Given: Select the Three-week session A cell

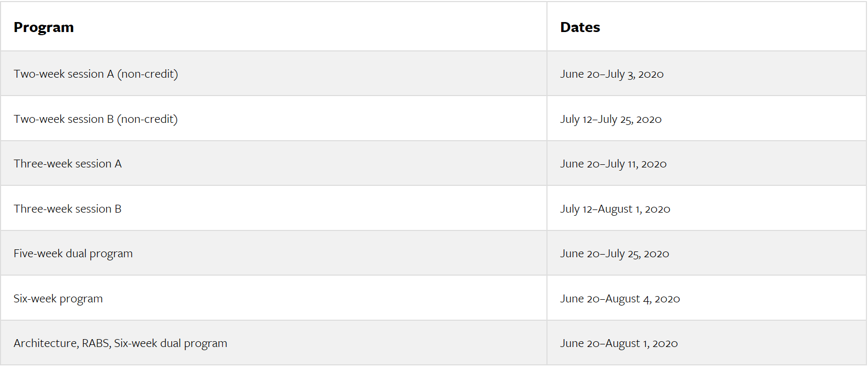Looking at the screenshot, I should point(68,164).
